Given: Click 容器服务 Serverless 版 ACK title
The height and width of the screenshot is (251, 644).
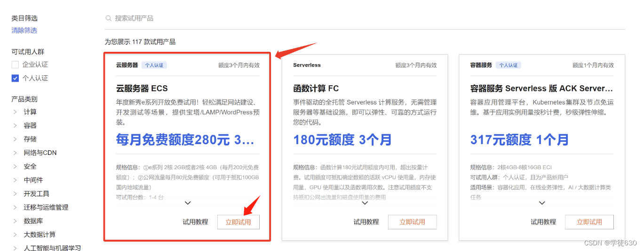Looking at the screenshot, I should click(542, 89).
